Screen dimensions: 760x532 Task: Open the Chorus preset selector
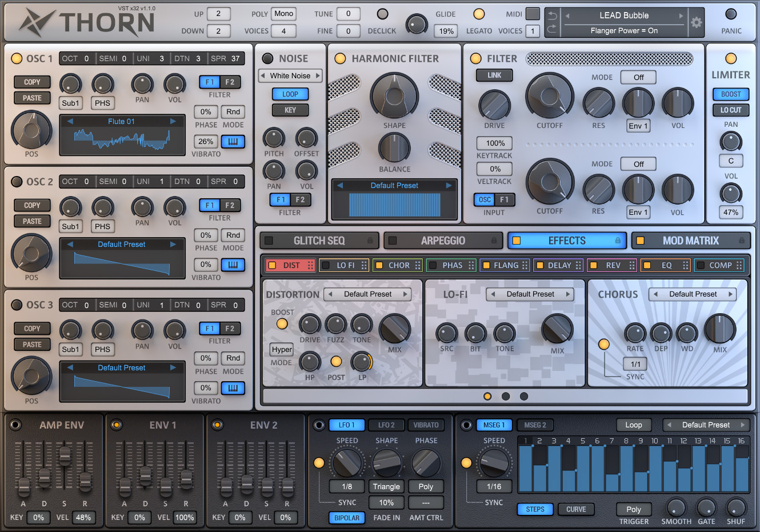[x=693, y=294]
